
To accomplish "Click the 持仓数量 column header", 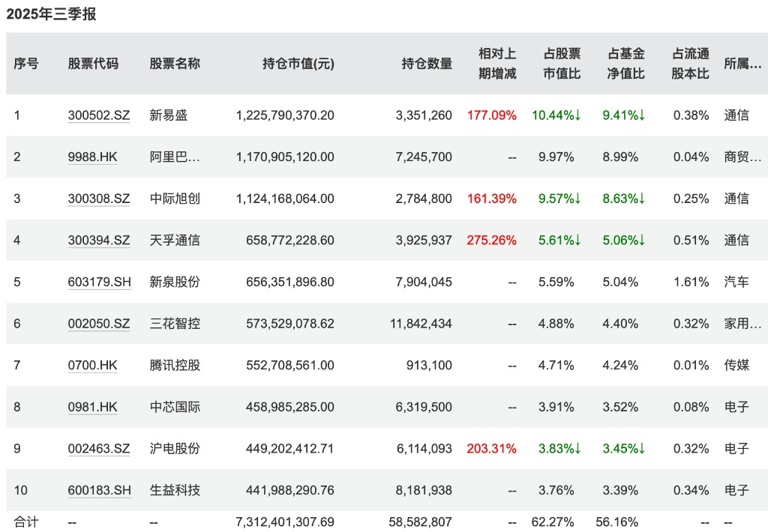I will pyautogui.click(x=427, y=64).
